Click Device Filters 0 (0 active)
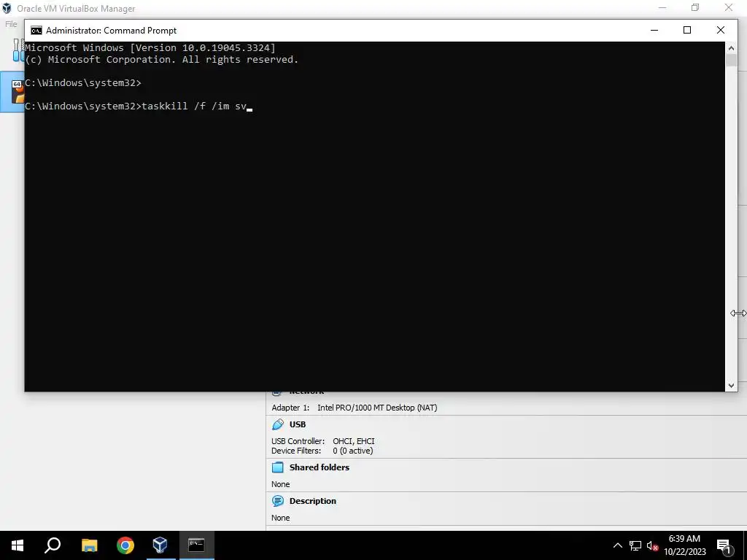 [322, 451]
